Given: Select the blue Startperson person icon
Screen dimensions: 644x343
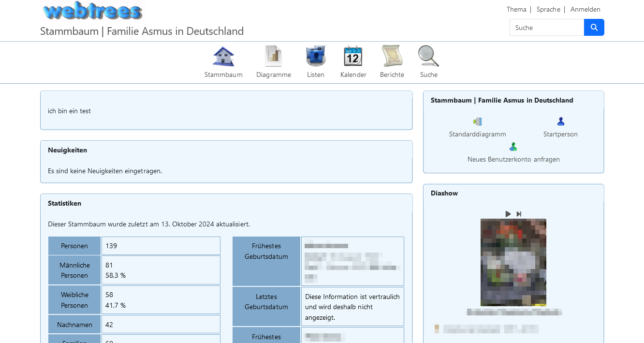Looking at the screenshot, I should click(x=560, y=121).
